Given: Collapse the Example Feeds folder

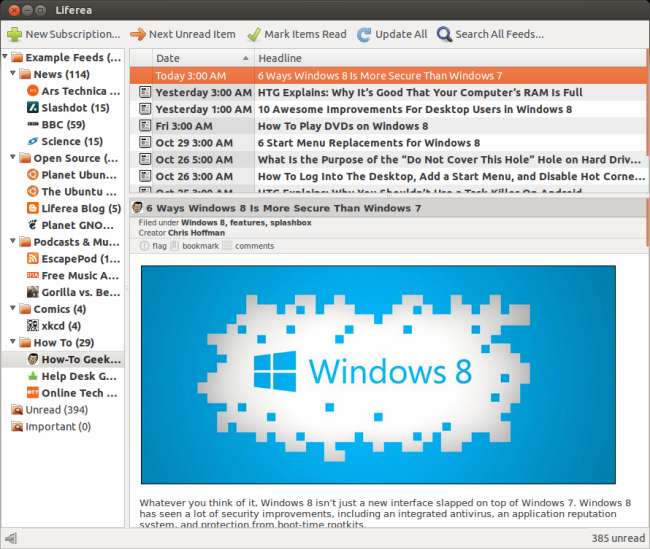Looking at the screenshot, I should [5, 56].
